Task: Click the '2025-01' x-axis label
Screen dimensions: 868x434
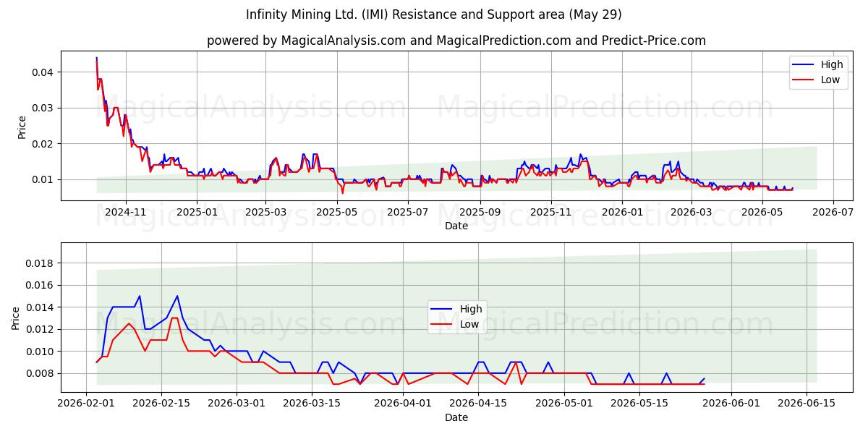Action: click(x=197, y=212)
